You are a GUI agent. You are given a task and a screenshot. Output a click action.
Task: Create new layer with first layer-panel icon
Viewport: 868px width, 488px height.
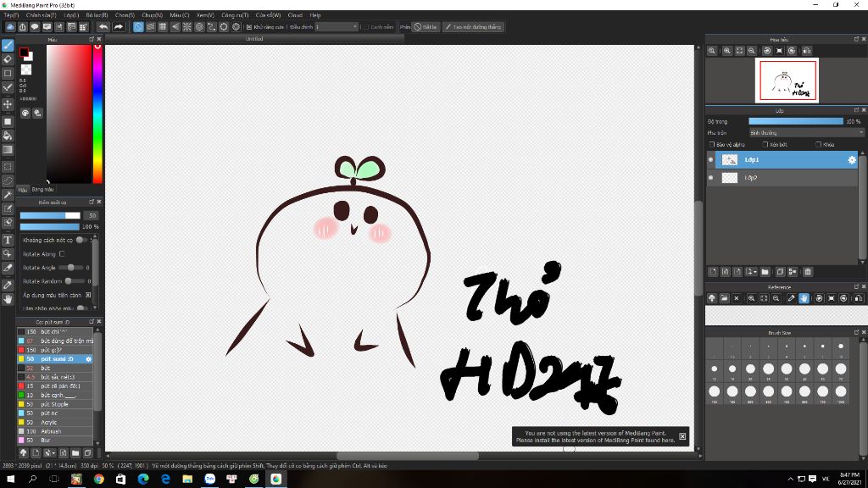pyautogui.click(x=713, y=272)
